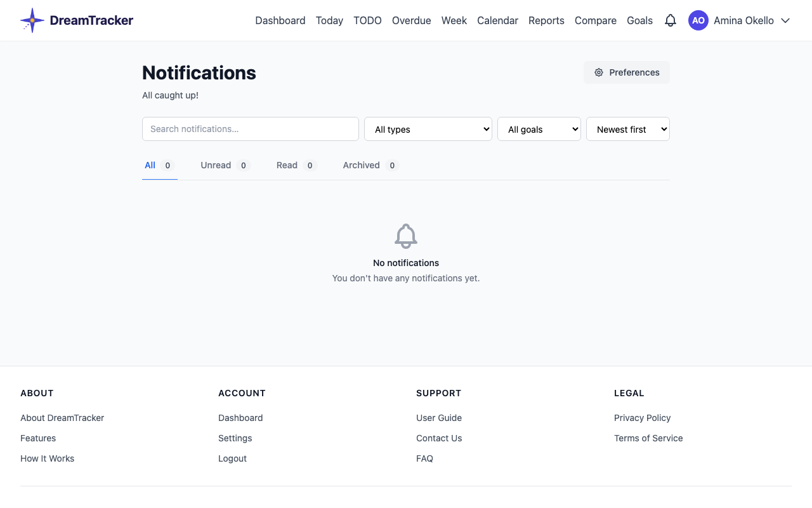Click the "No notifications" heading text
Image resolution: width=812 pixels, height=508 pixels.
click(x=406, y=263)
